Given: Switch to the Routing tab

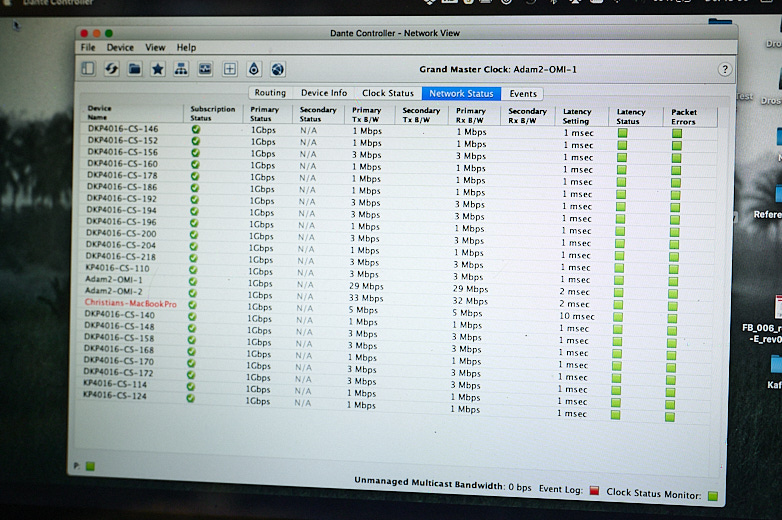Looking at the screenshot, I should [x=270, y=93].
